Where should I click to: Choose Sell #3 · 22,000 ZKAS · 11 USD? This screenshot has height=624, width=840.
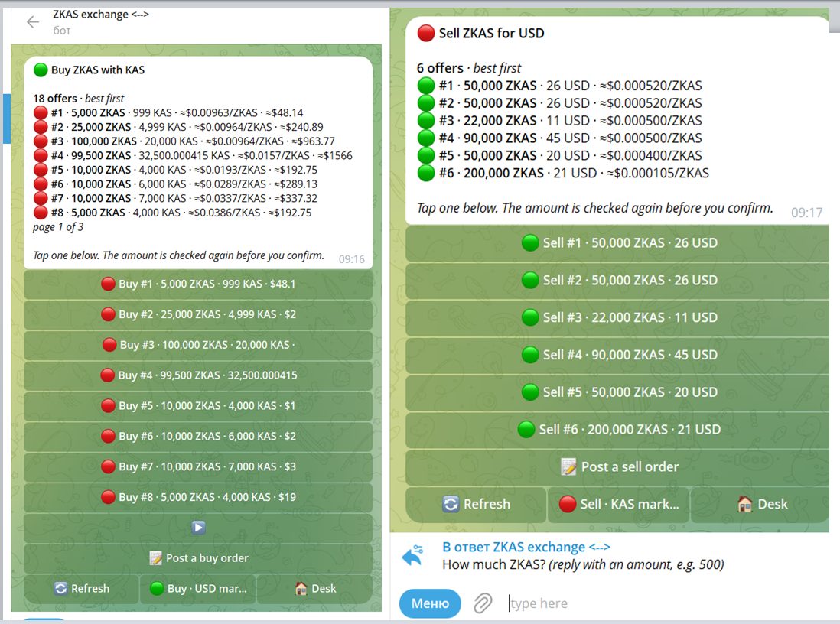pos(617,317)
